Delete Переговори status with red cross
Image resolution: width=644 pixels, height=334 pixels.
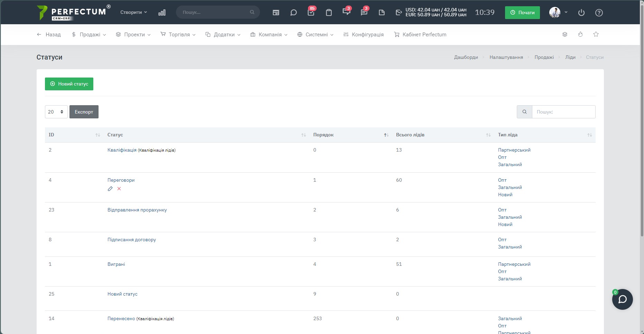tap(119, 189)
